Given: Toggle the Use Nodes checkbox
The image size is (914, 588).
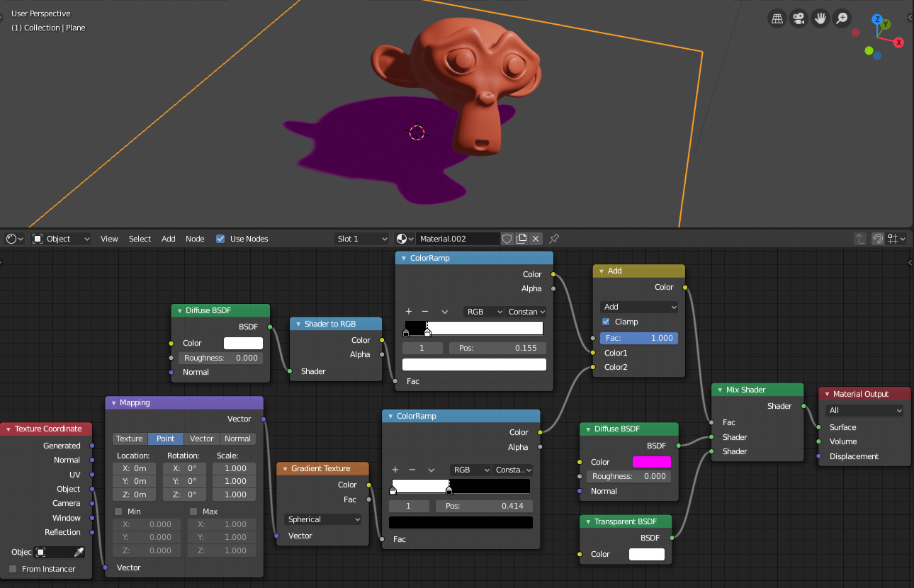Looking at the screenshot, I should (x=220, y=239).
